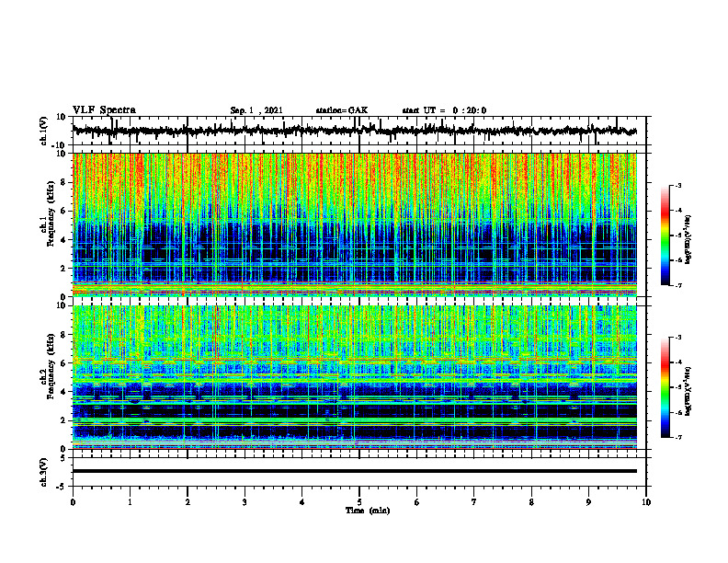
Task: Click time axis tick label '2'
Action: tap(188, 502)
